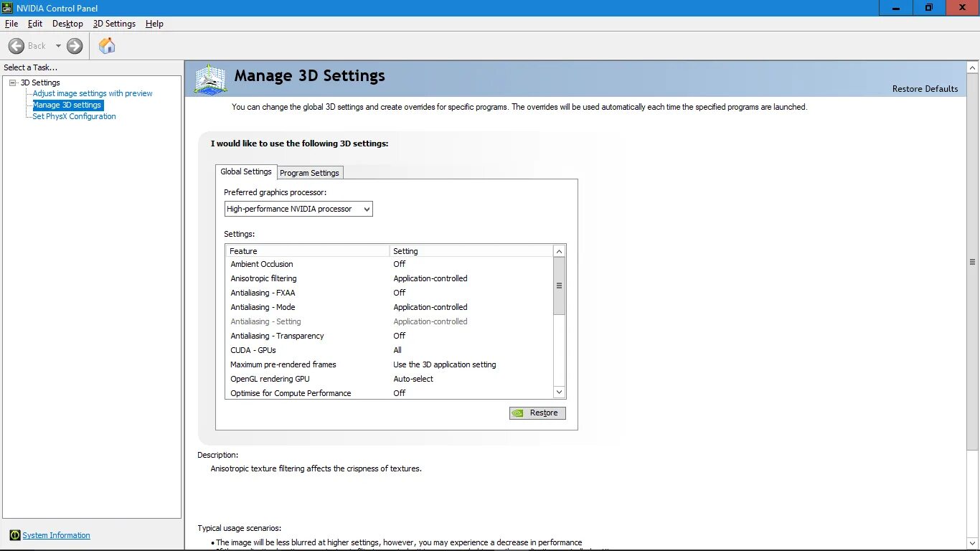
Task: Click the 'All' value for CUDA - GPUs
Action: pos(397,350)
